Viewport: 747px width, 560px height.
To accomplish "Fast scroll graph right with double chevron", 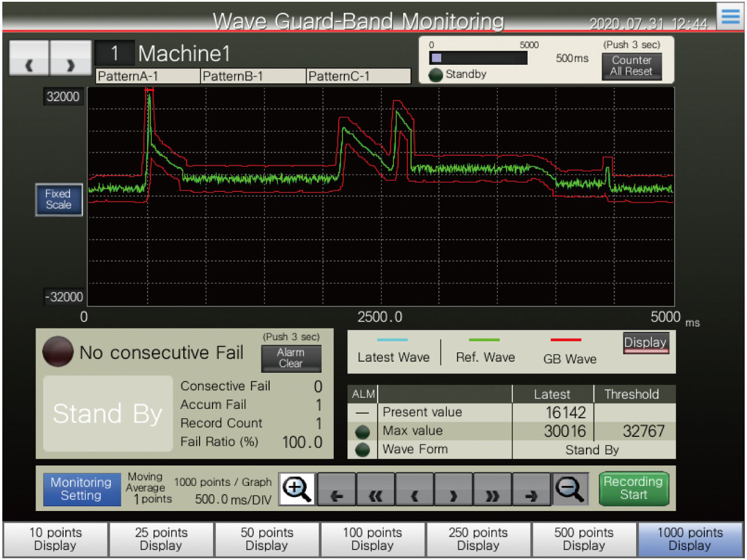I will point(492,489).
